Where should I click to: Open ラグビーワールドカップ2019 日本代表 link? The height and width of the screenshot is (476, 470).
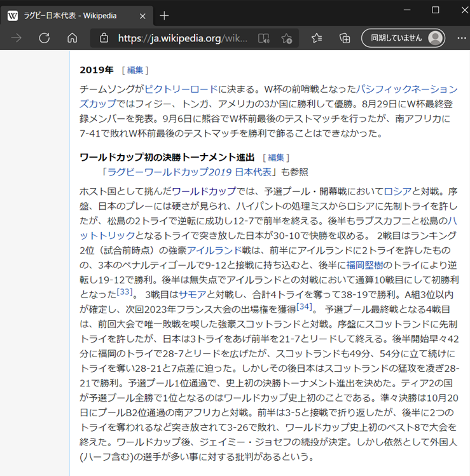coord(190,172)
